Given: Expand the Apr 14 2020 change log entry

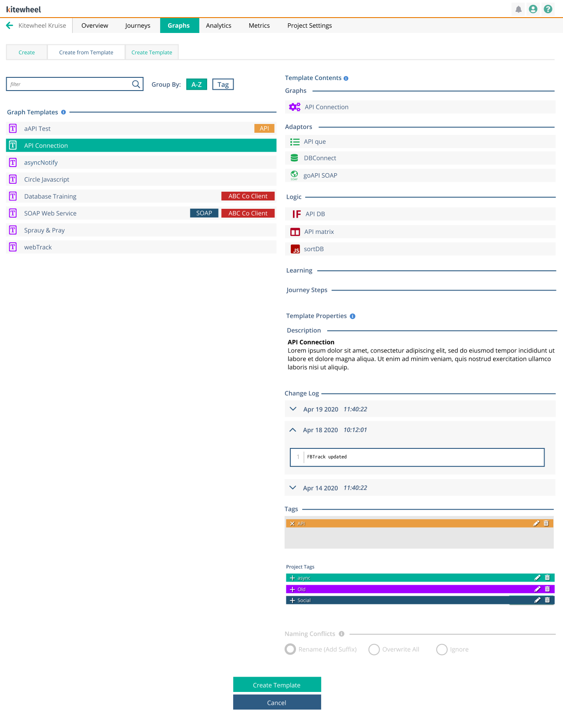Looking at the screenshot, I should point(292,488).
